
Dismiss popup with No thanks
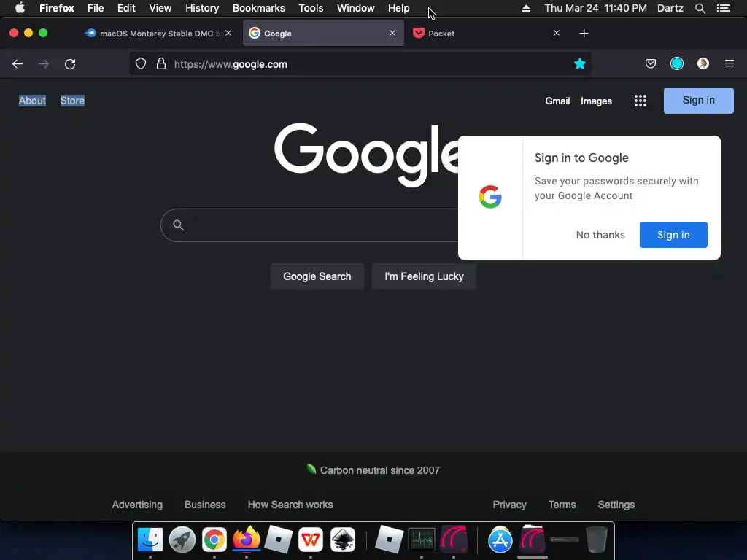(600, 235)
